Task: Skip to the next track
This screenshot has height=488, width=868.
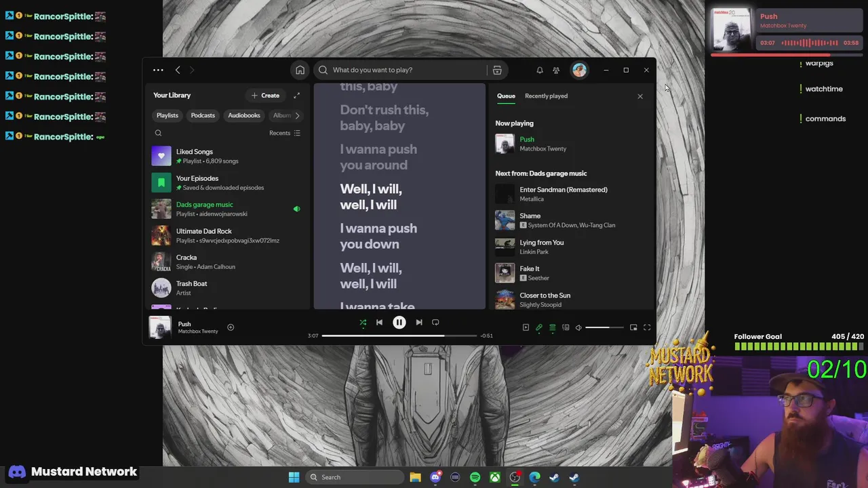Action: (x=418, y=323)
